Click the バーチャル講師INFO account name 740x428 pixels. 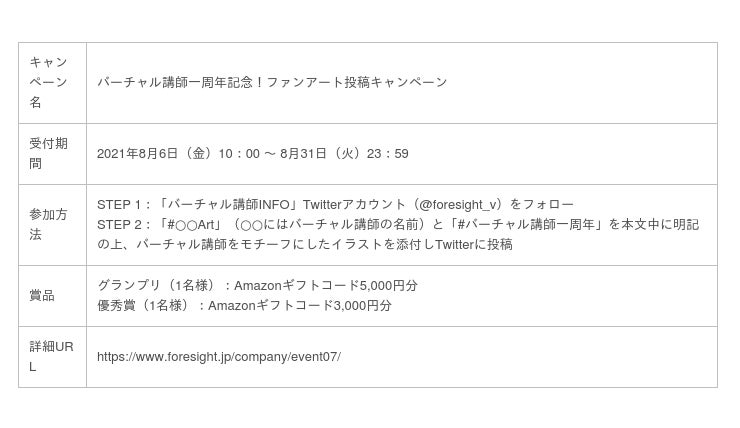click(x=228, y=205)
